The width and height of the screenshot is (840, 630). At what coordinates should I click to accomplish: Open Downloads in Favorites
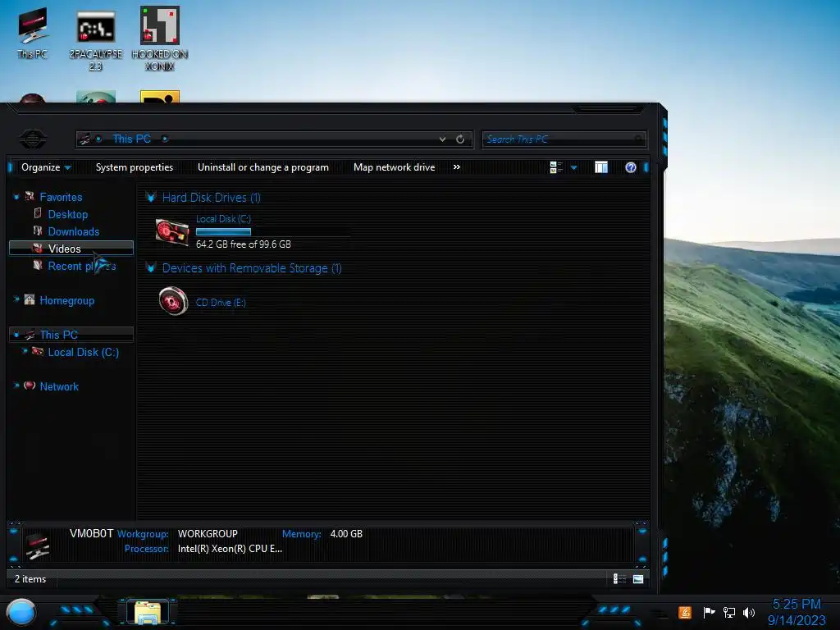click(74, 231)
